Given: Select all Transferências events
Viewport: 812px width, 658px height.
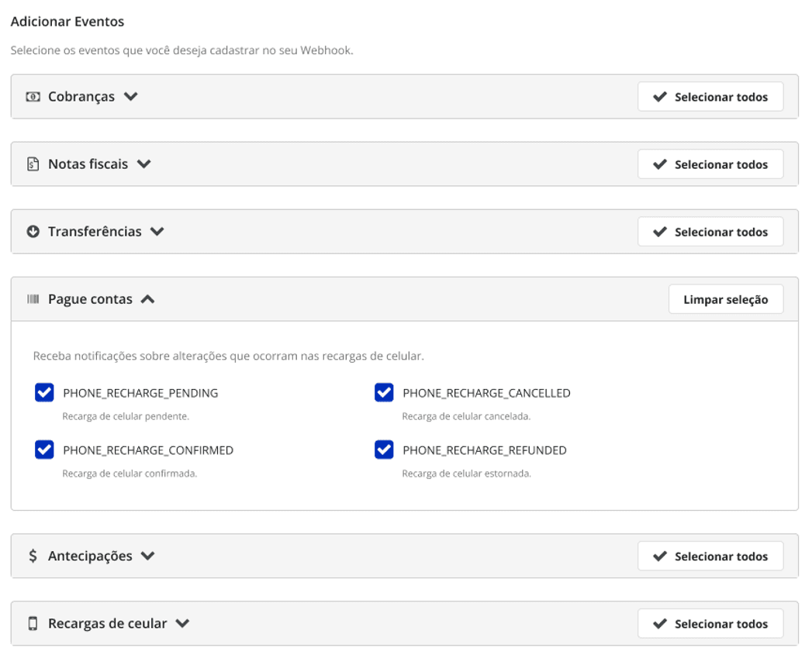Looking at the screenshot, I should point(710,232).
